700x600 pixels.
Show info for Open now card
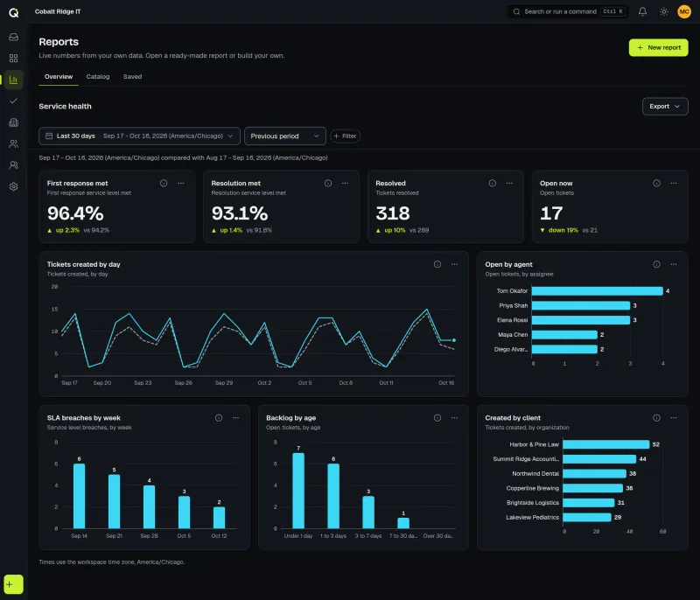point(657,184)
